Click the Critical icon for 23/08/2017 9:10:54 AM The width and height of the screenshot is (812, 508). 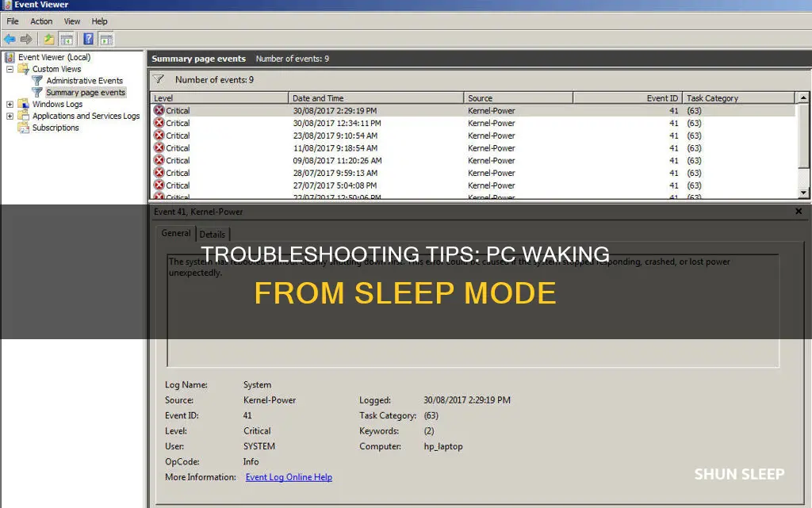[159, 135]
